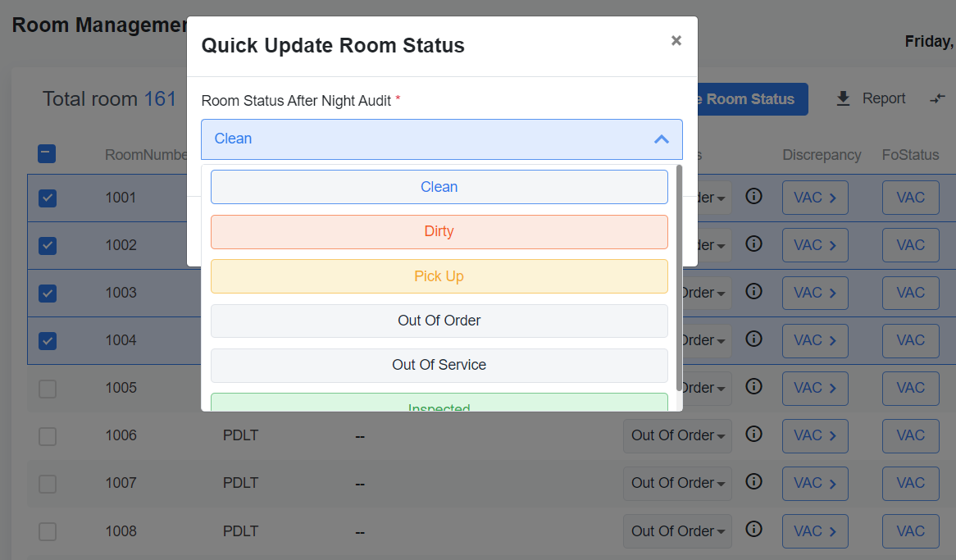Click info icon for room 1005
Image resolution: width=956 pixels, height=560 pixels.
[x=754, y=387]
